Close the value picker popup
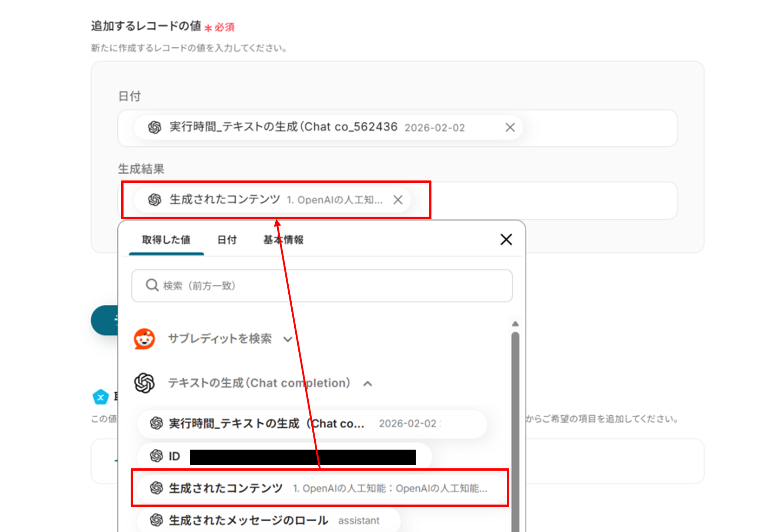Viewport: 758px width, 532px height. (506, 240)
